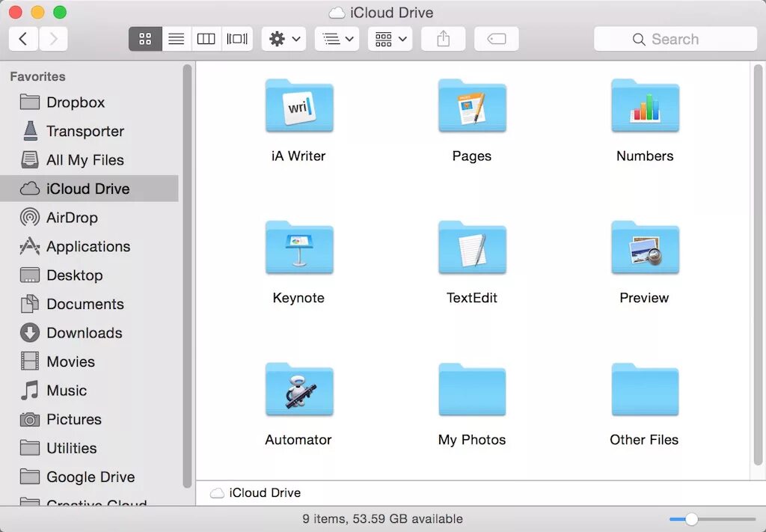Open the Preview folder
Viewport: 766px width, 532px height.
pos(645,248)
